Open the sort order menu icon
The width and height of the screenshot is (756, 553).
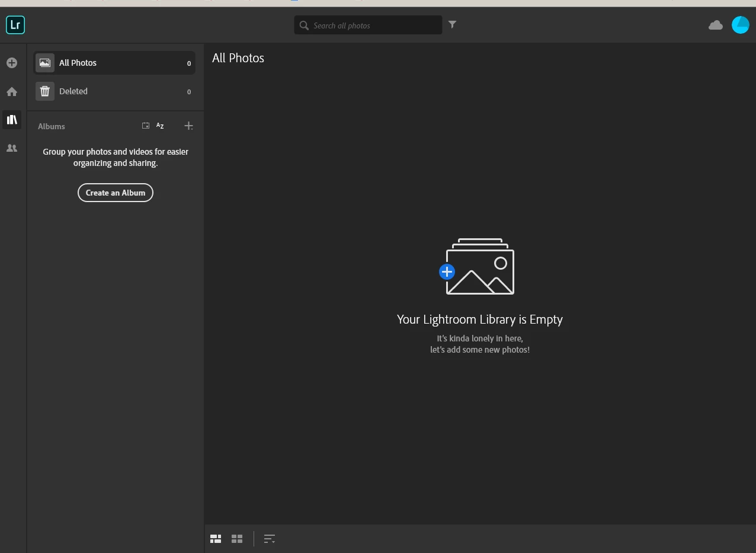(x=270, y=539)
